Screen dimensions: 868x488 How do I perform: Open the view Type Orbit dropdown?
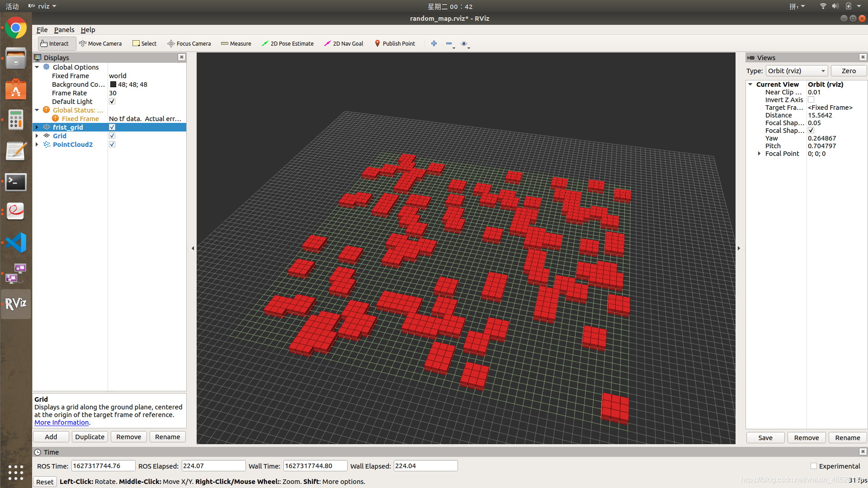(797, 71)
